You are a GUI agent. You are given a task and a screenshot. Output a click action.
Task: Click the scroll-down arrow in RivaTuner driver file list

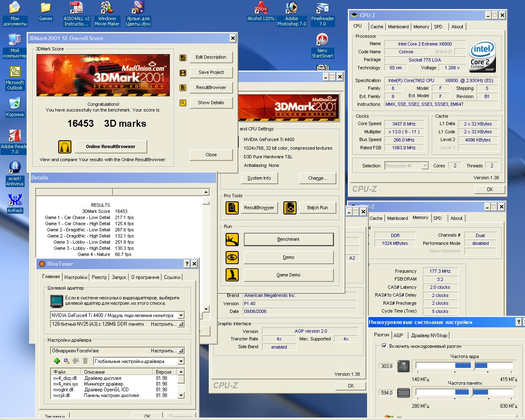point(181,396)
